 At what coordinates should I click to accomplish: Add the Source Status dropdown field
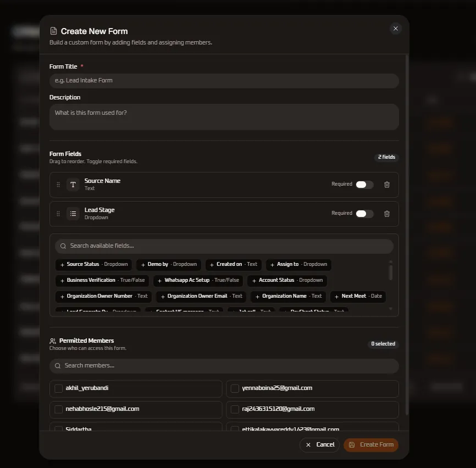click(94, 264)
